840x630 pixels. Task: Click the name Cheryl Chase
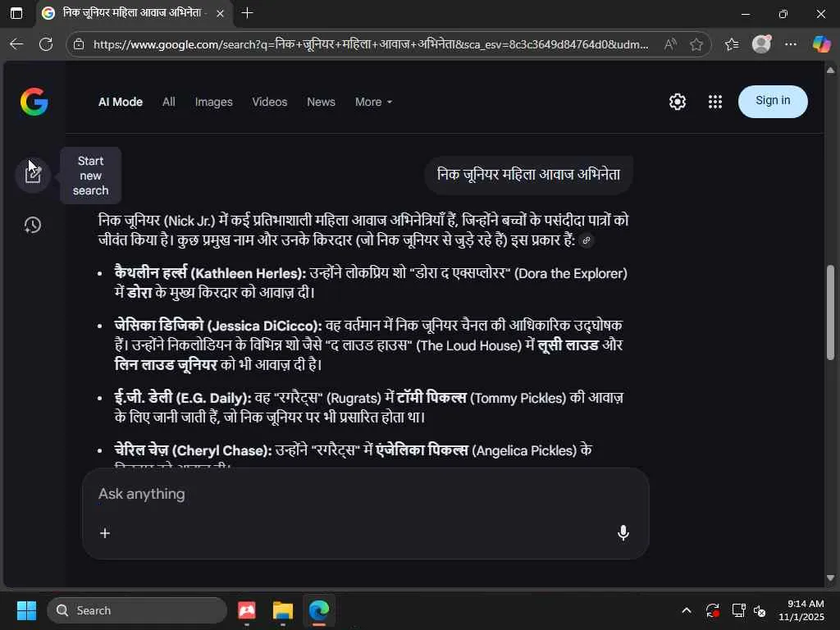tap(221, 450)
